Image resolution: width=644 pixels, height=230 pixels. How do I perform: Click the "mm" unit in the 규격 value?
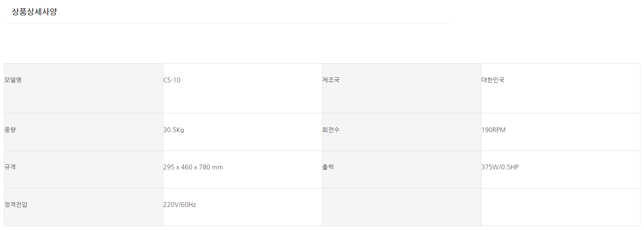point(218,167)
